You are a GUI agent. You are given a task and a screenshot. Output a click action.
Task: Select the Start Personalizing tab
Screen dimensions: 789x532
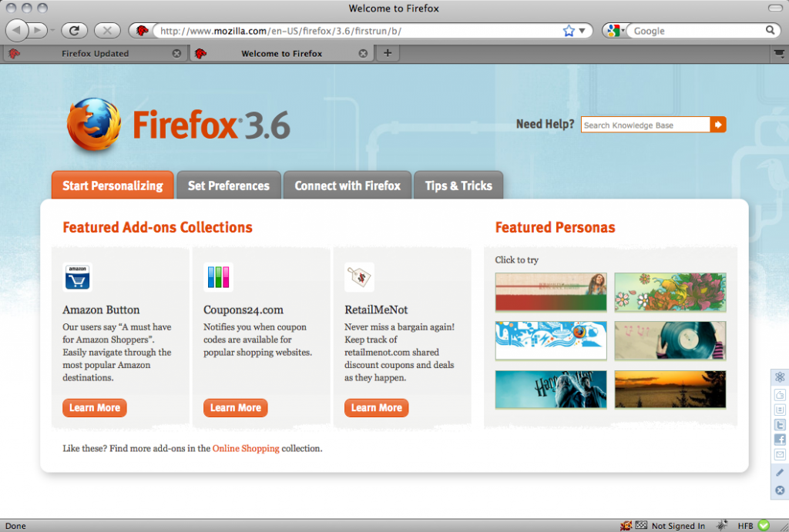pos(112,186)
